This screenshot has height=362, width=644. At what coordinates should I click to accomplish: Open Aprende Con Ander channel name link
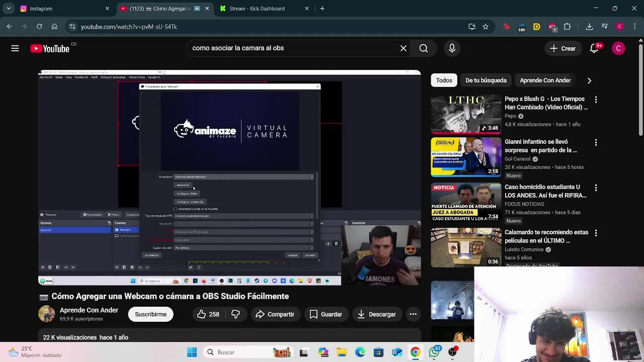click(89, 310)
